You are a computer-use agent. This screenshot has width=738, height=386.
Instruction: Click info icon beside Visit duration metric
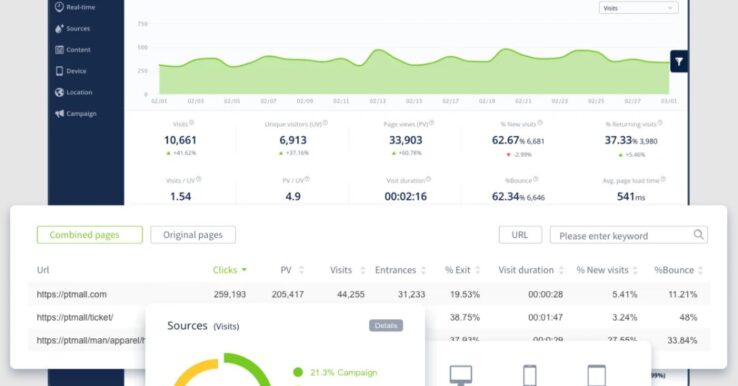click(428, 179)
